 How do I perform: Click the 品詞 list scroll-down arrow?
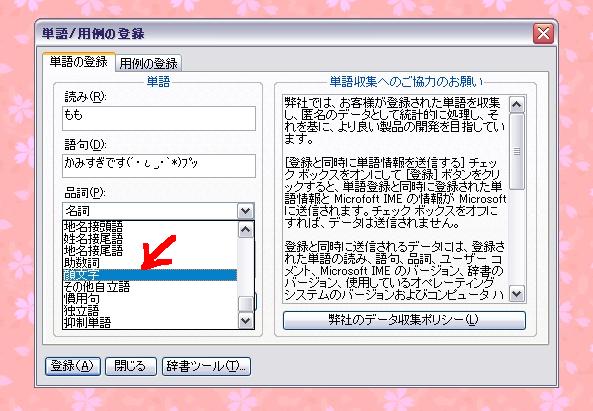(x=246, y=321)
